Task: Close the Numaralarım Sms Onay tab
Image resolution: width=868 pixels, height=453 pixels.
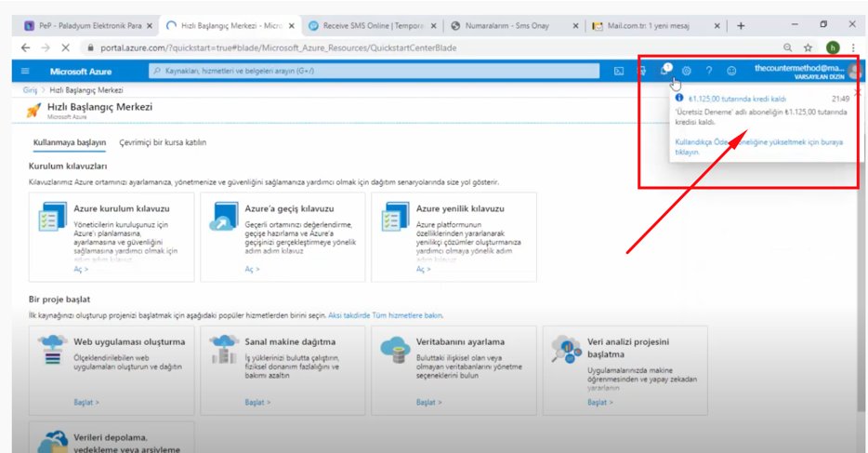Action: click(x=575, y=26)
